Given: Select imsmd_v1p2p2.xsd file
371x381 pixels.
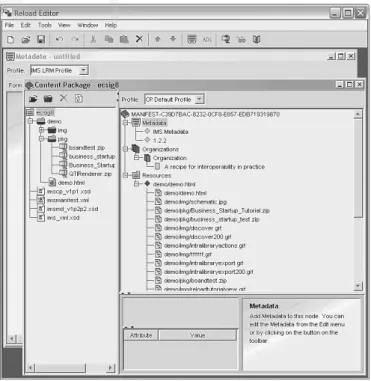Looking at the screenshot, I should 72,209.
